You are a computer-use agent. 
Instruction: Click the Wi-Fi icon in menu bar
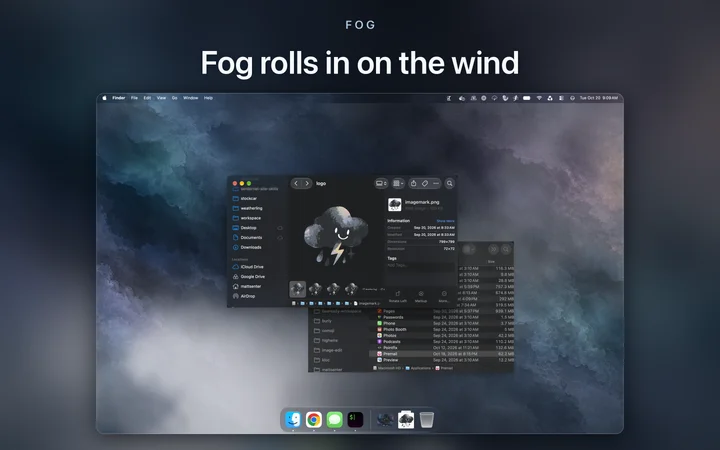[539, 98]
